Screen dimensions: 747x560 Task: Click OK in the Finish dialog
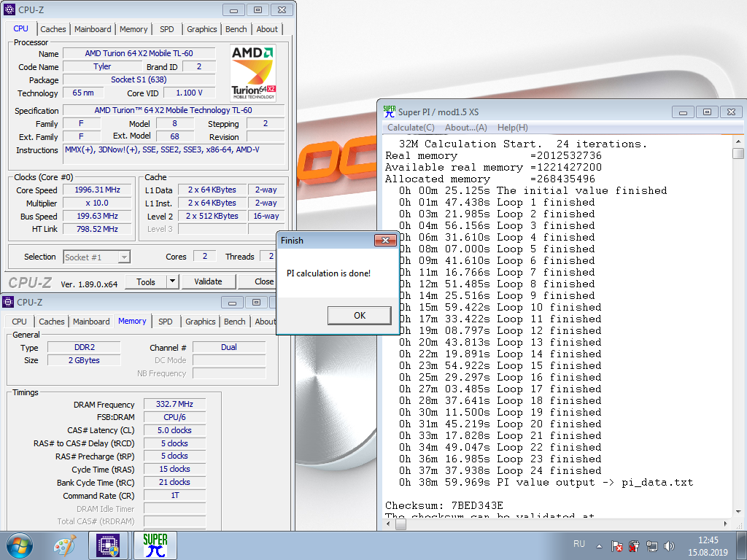point(360,315)
